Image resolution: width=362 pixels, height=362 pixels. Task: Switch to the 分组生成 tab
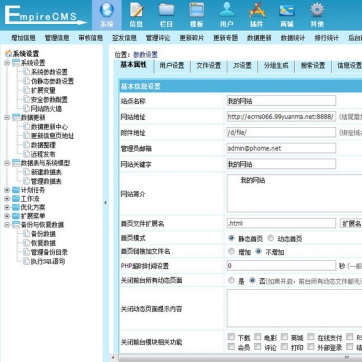click(276, 66)
